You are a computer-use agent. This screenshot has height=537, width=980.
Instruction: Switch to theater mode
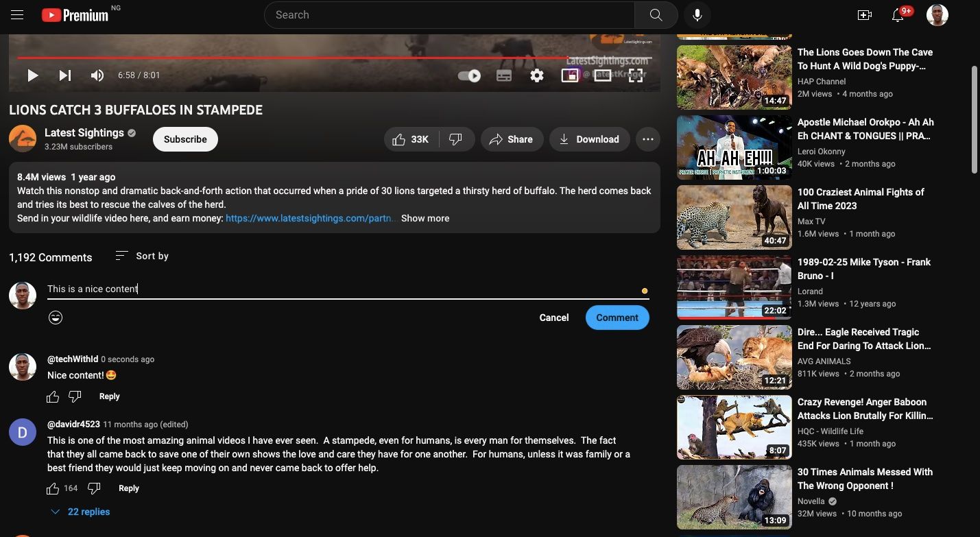click(602, 75)
